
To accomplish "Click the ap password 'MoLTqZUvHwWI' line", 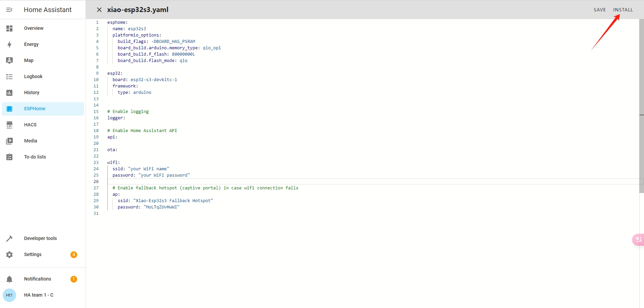I will tap(149, 207).
